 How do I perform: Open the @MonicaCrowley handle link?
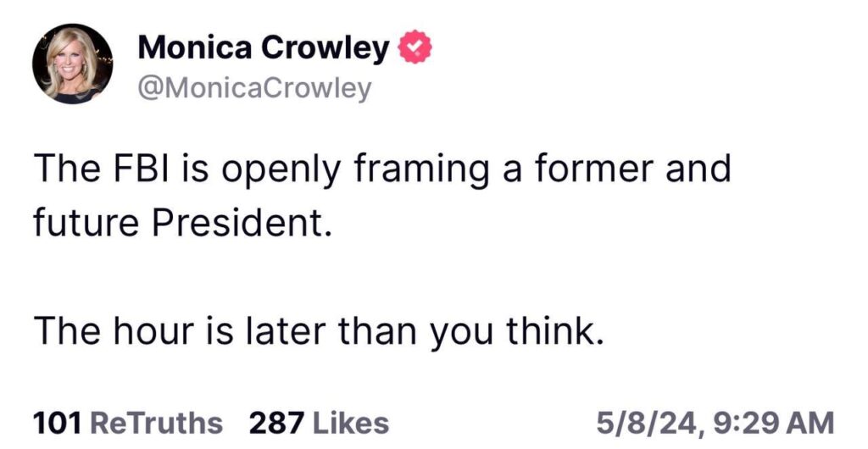pyautogui.click(x=253, y=88)
